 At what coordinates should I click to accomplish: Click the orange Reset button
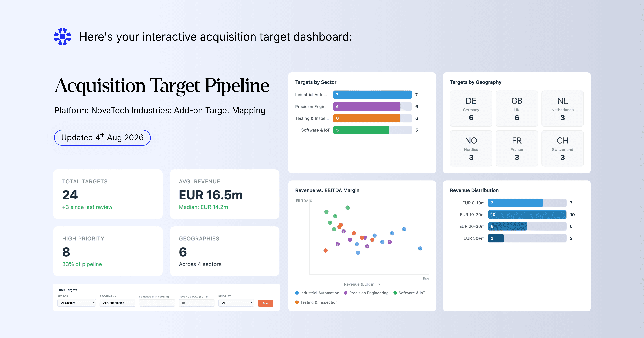click(266, 303)
